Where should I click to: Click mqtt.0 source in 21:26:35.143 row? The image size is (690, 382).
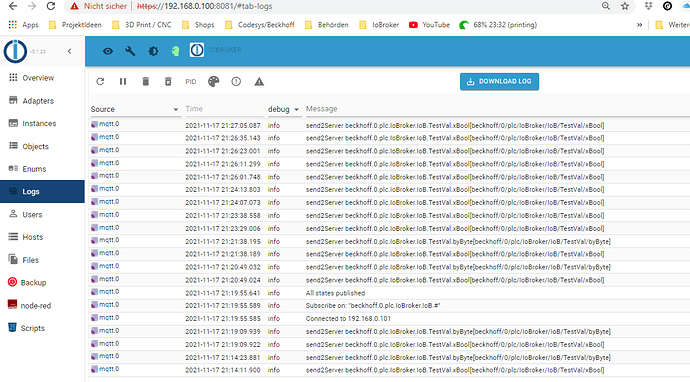tap(105, 137)
